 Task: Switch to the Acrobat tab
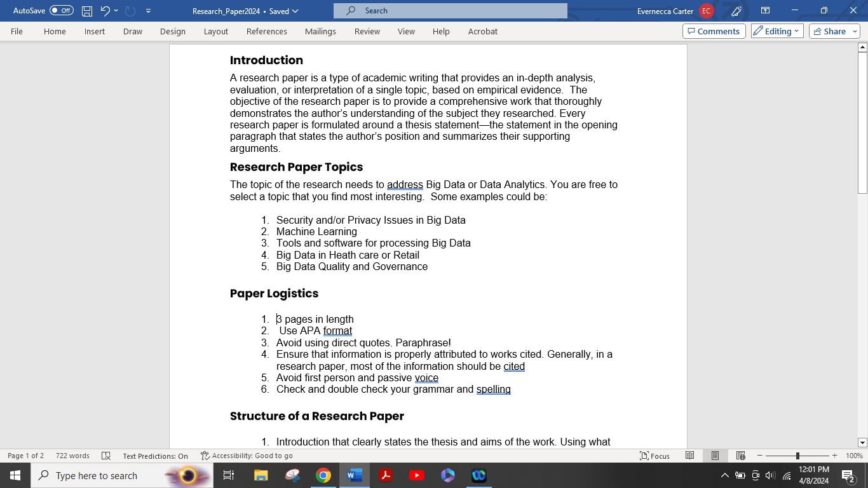pos(483,31)
